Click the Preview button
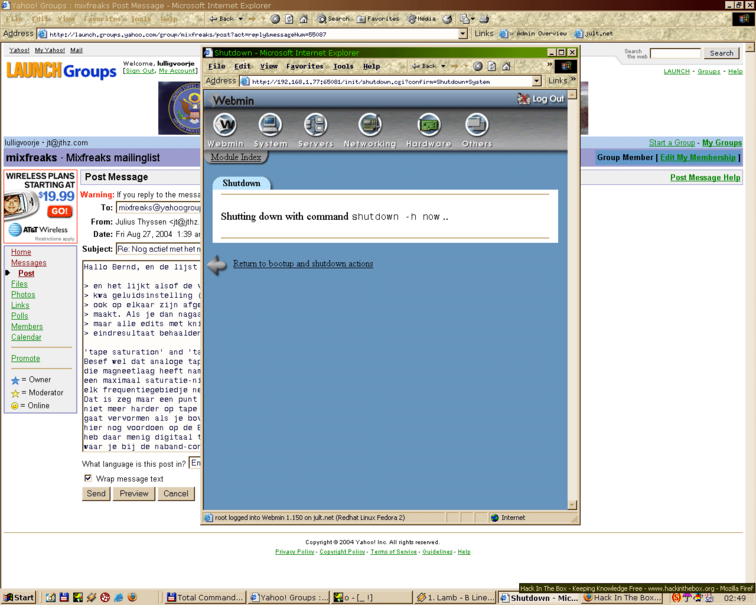Screen dimensions: 756x605 tap(134, 494)
